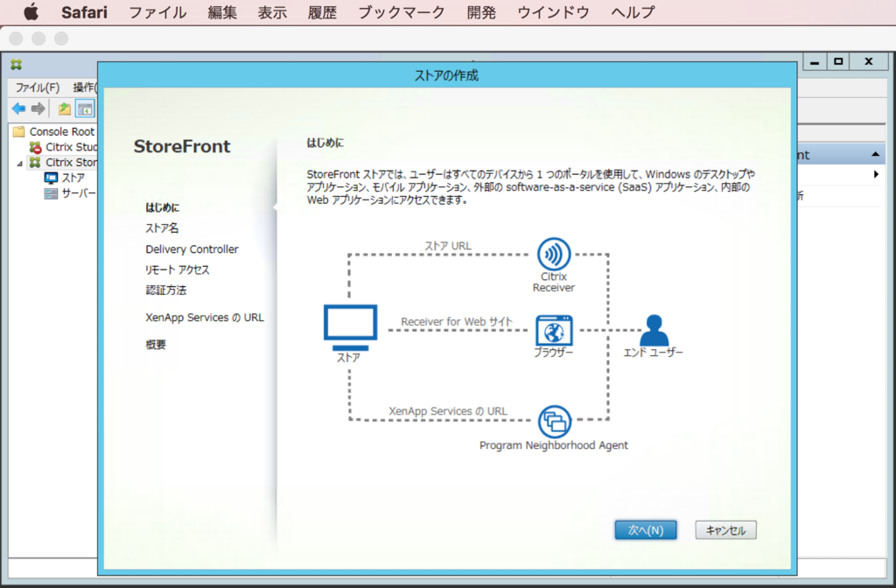Select the XenApp Services の URL step
896x588 pixels.
click(205, 318)
